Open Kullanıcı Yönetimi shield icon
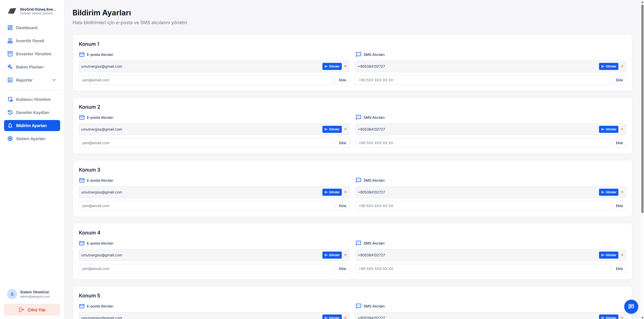The image size is (644, 319). (10, 99)
